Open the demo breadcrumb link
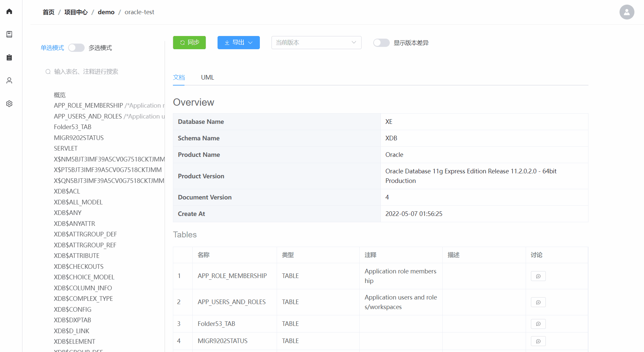This screenshot has width=644, height=352. pyautogui.click(x=106, y=12)
